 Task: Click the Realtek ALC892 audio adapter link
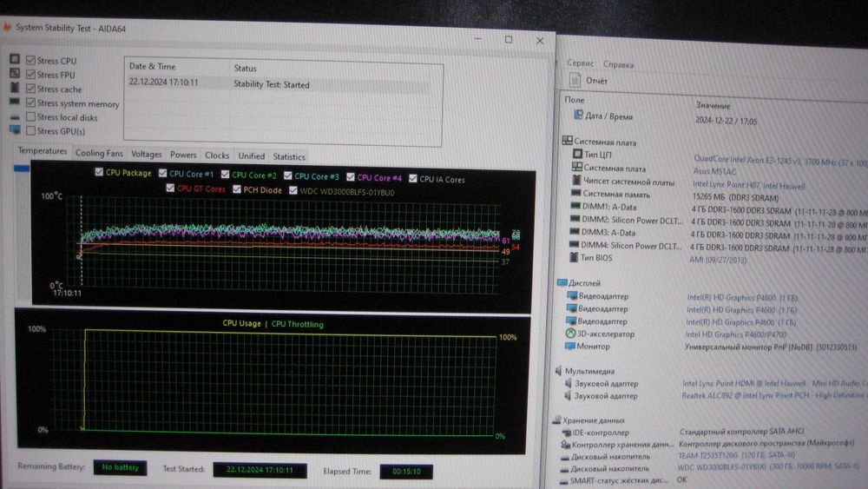(x=774, y=395)
